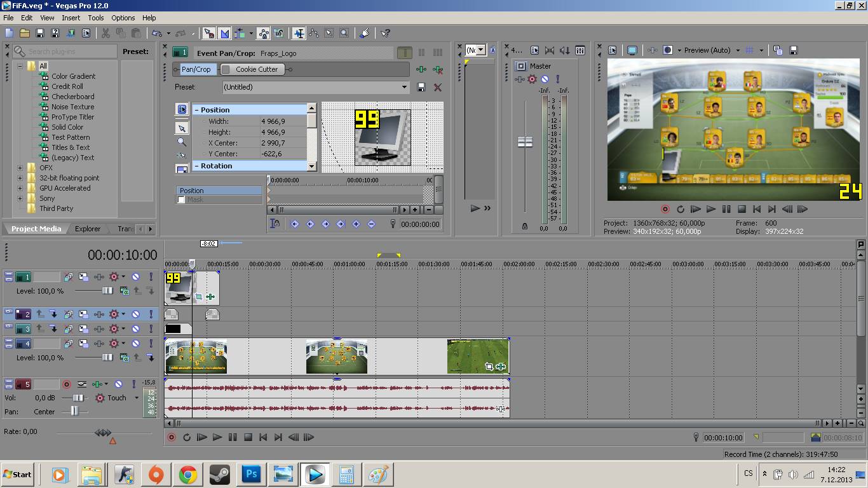The image size is (868, 488).
Task: Open a project with the folder icon
Action: [24, 33]
